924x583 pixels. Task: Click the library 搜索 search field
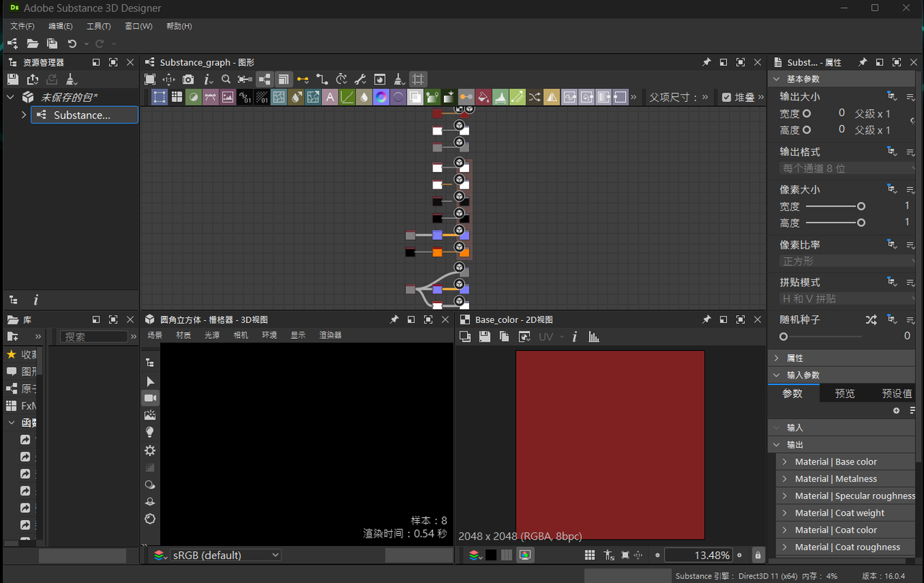click(x=94, y=337)
